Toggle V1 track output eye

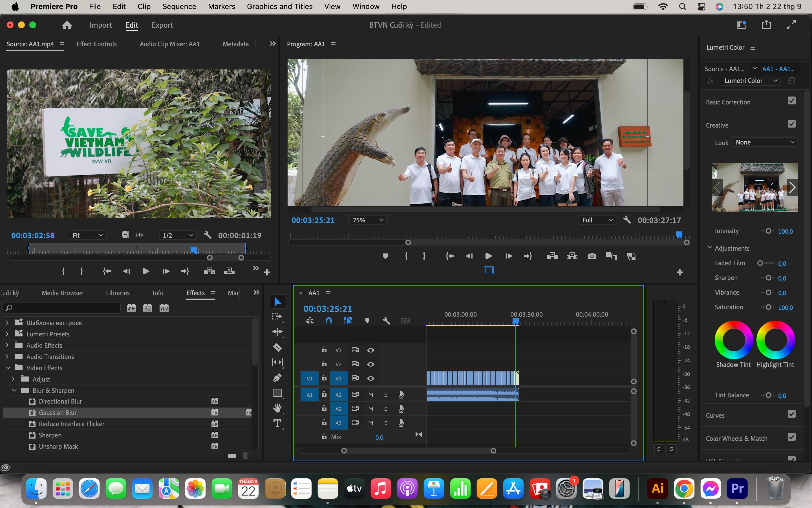coord(370,378)
